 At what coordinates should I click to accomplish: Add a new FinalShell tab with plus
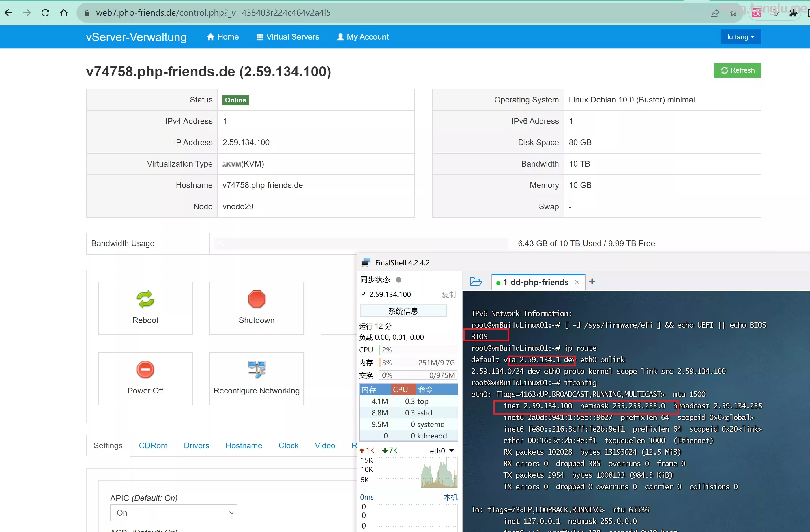point(592,281)
